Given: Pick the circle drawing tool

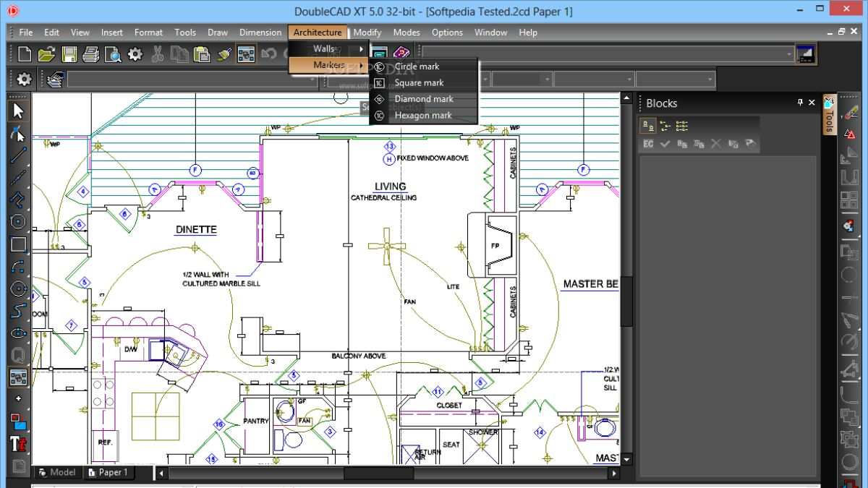Looking at the screenshot, I should coord(19,288).
